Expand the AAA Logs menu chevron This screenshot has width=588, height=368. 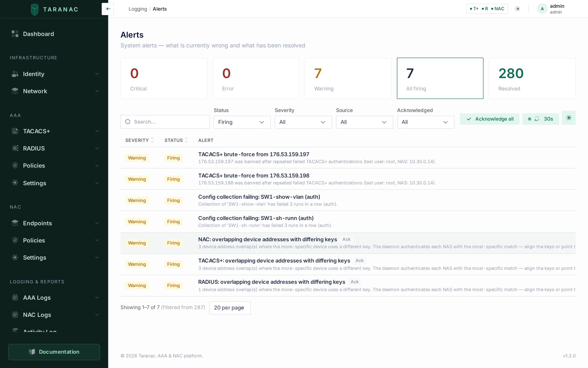[x=97, y=297]
